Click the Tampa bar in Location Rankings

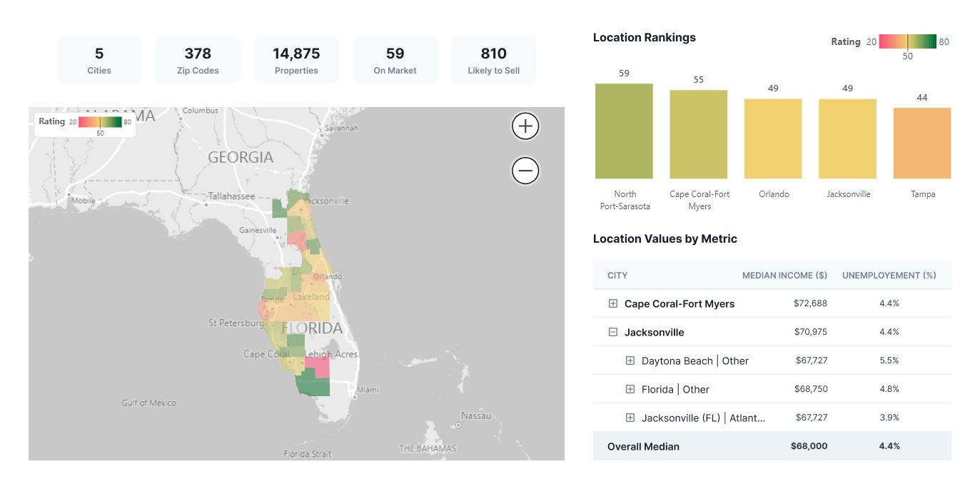(x=921, y=143)
